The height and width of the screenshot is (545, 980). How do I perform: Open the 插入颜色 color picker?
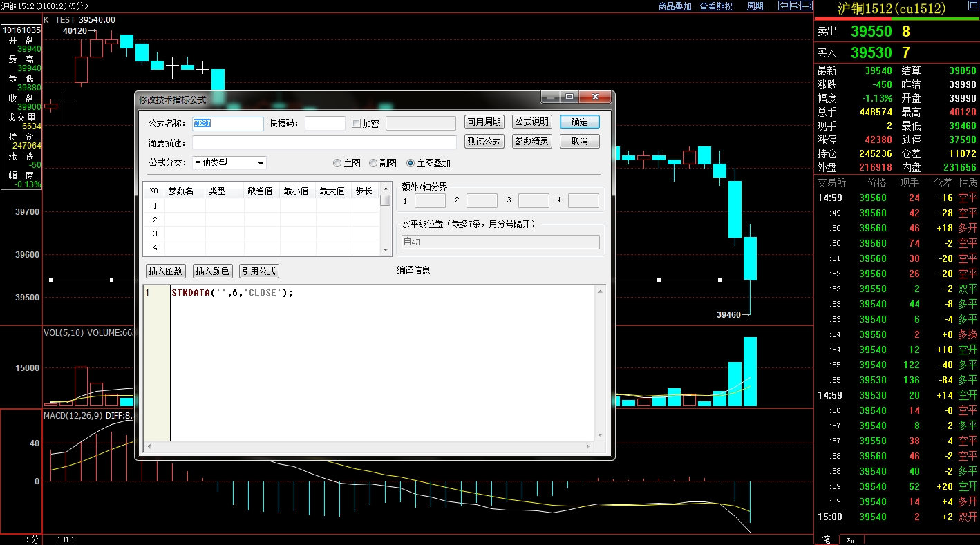pos(212,271)
